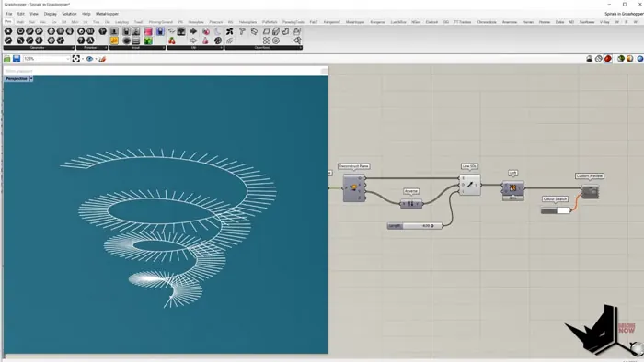The image size is (644, 362).
Task: Expand the Named Views dropdown arrow
Action: tap(96, 59)
